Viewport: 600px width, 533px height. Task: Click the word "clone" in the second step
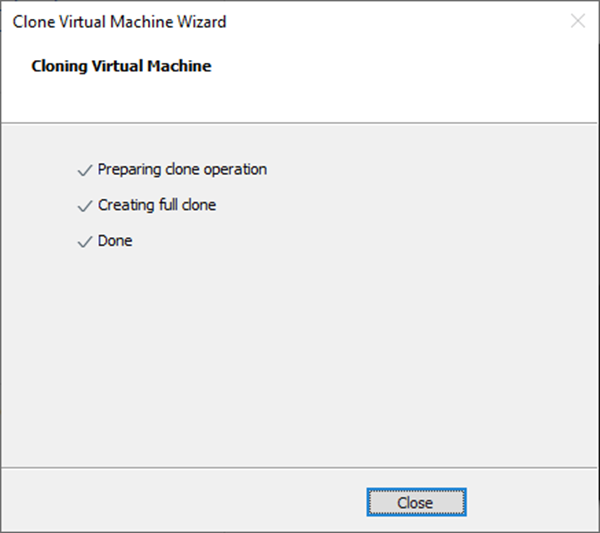(200, 206)
